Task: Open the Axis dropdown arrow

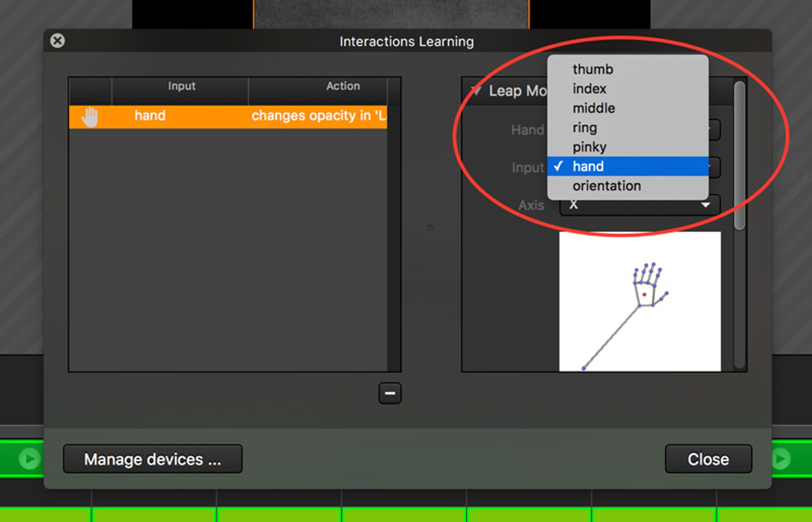Action: point(706,205)
